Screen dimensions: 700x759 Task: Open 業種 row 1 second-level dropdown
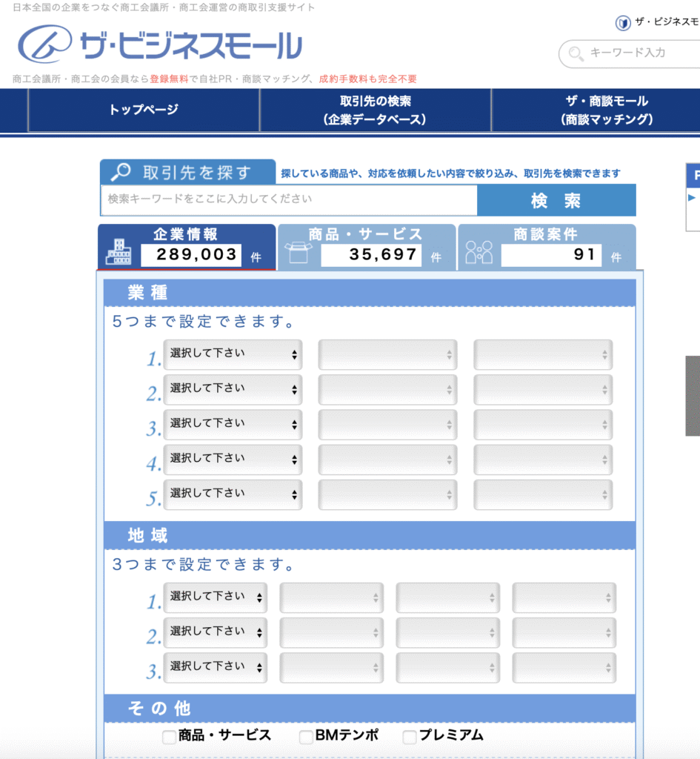point(387,354)
